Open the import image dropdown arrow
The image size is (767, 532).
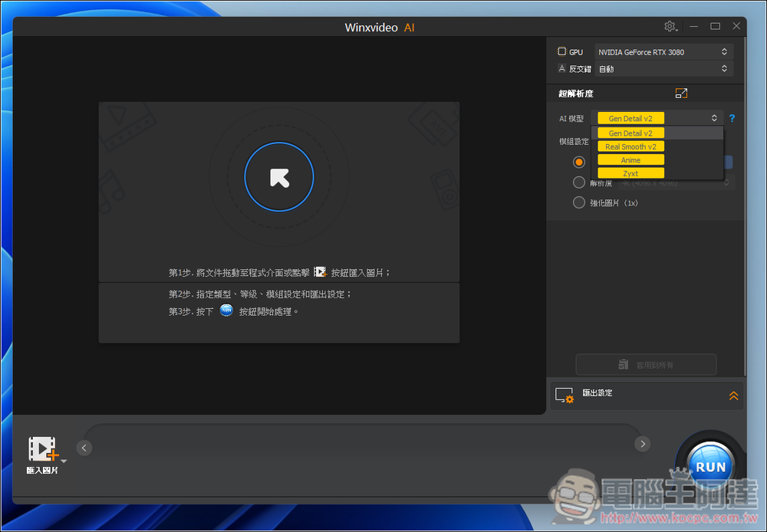(x=64, y=461)
